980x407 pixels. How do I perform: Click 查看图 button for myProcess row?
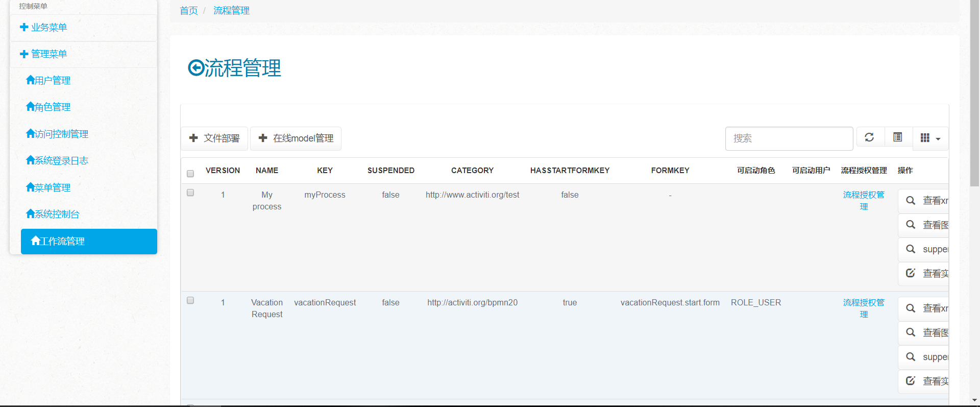click(x=924, y=225)
